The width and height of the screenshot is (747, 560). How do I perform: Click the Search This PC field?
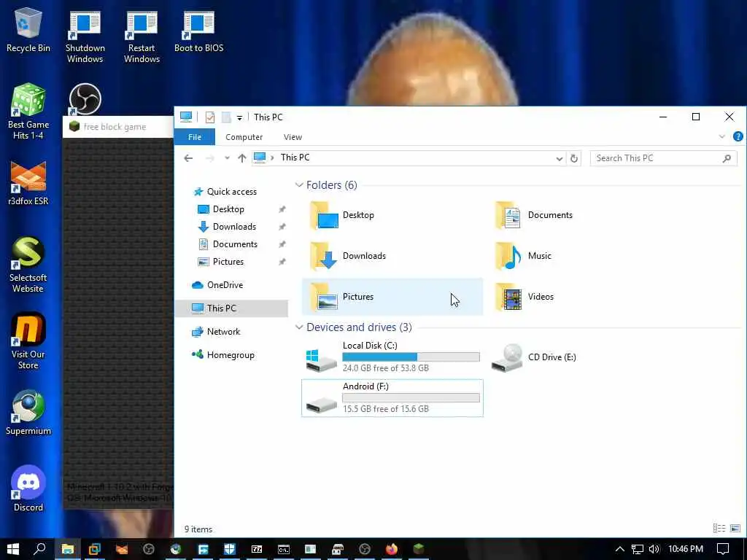point(664,158)
